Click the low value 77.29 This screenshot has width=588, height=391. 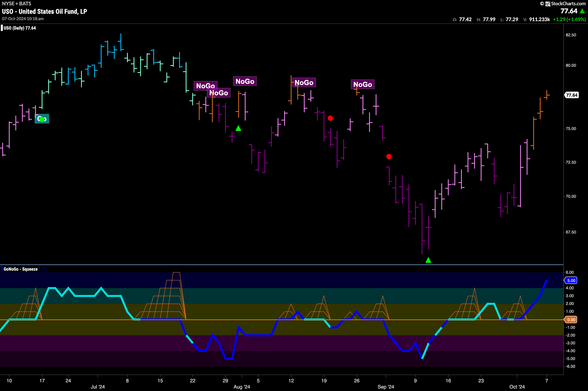[x=512, y=20]
